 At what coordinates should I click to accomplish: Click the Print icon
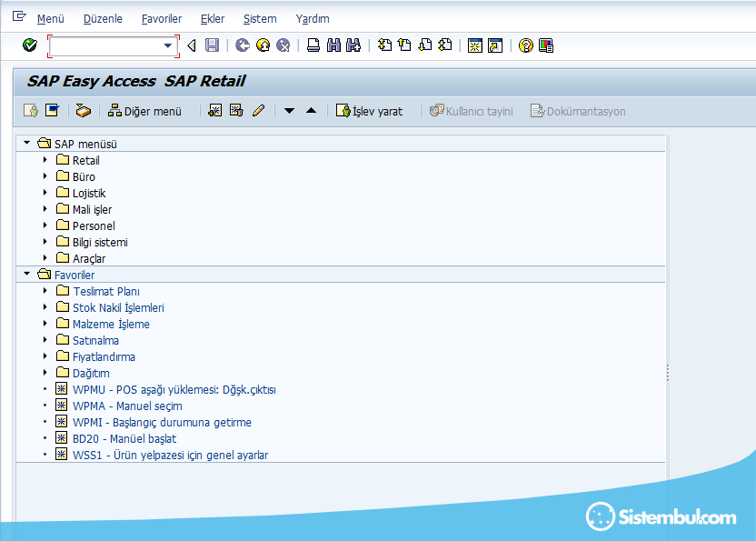click(313, 45)
